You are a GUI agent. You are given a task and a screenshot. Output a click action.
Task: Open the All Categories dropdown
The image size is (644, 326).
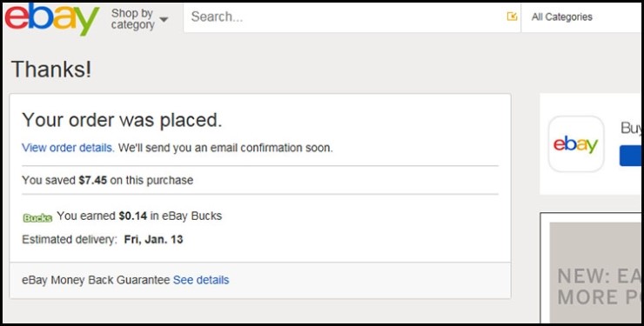pos(581,17)
